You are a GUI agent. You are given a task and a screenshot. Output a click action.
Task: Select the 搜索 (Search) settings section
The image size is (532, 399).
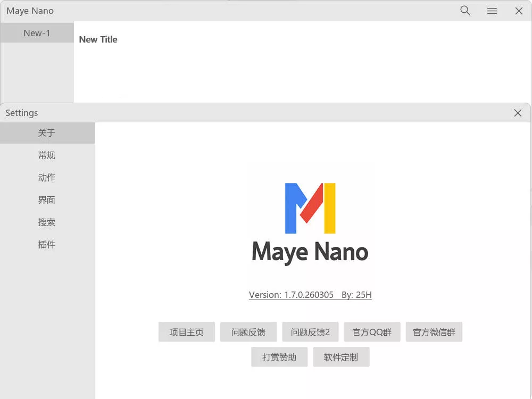[x=46, y=222]
